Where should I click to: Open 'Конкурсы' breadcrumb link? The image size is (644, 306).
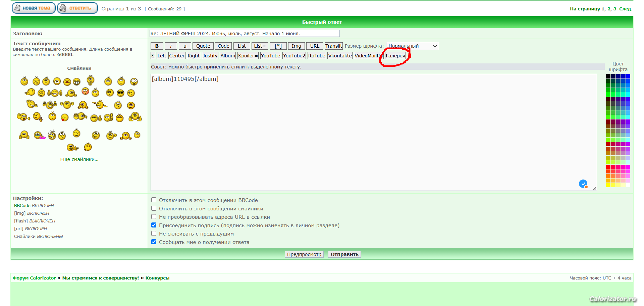click(x=157, y=278)
